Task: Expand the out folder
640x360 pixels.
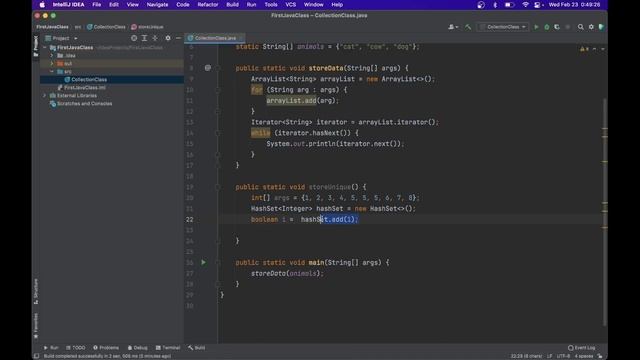Action: 52,64
